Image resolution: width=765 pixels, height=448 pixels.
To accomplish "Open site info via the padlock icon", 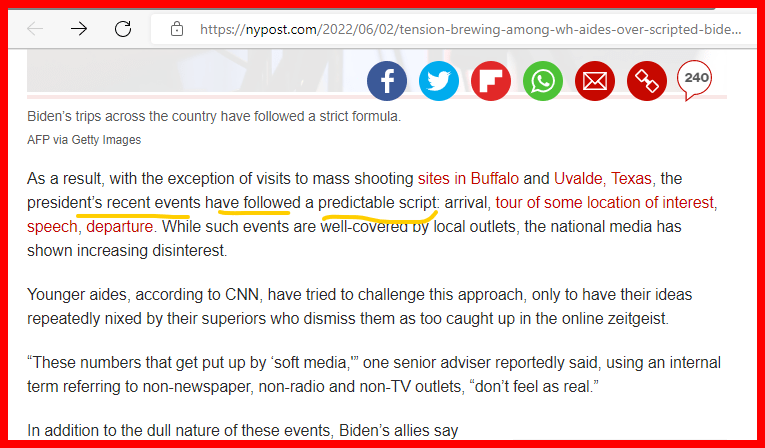I will pos(177,29).
